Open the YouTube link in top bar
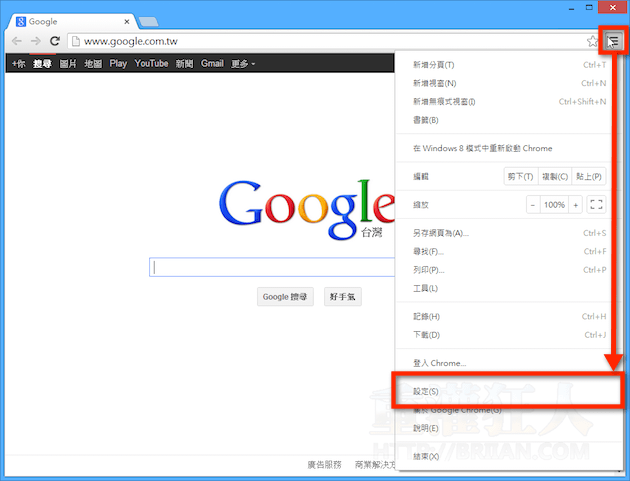630x481 pixels. (151, 63)
